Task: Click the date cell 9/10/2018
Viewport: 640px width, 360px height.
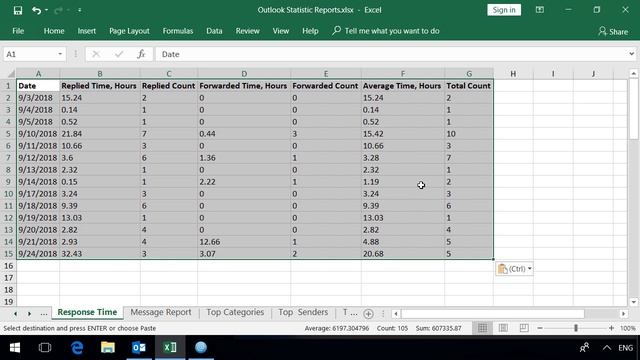Action: [x=38, y=134]
